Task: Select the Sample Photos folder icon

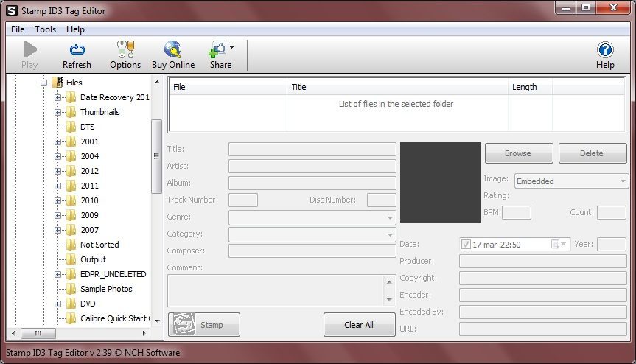Action: coord(71,289)
